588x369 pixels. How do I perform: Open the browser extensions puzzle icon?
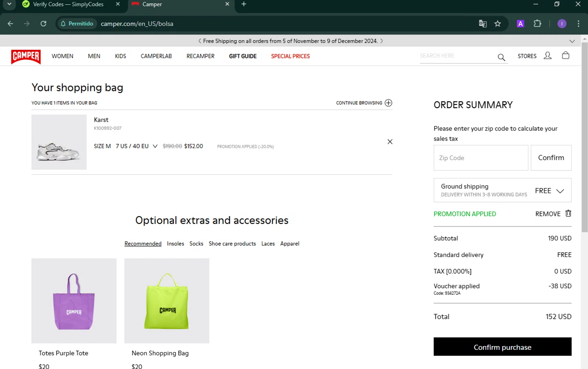537,24
